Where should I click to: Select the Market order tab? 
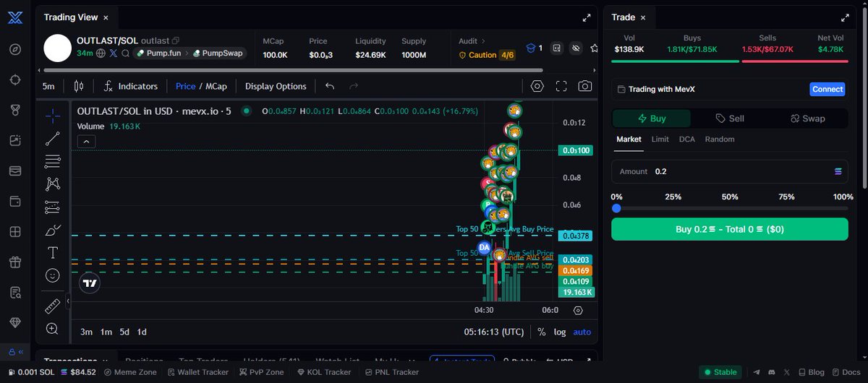[629, 139]
